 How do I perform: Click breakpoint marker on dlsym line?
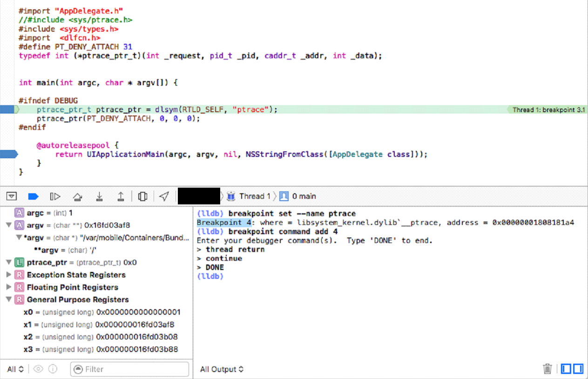(x=8, y=110)
